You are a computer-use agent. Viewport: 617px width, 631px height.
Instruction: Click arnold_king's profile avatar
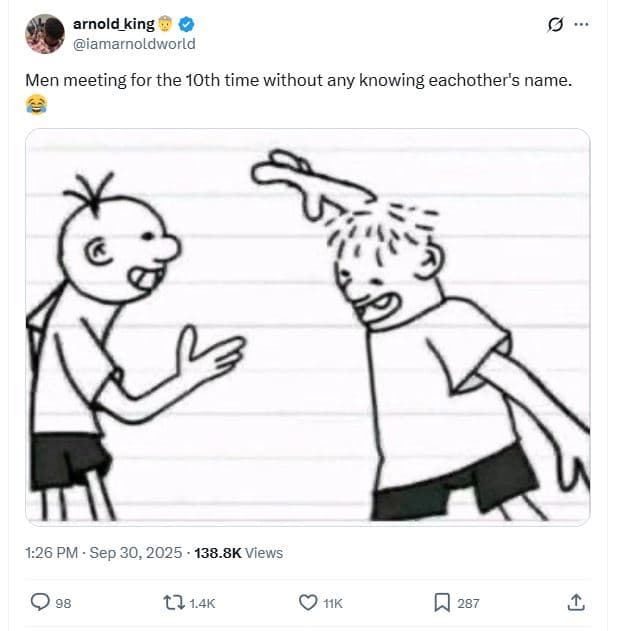click(x=44, y=34)
